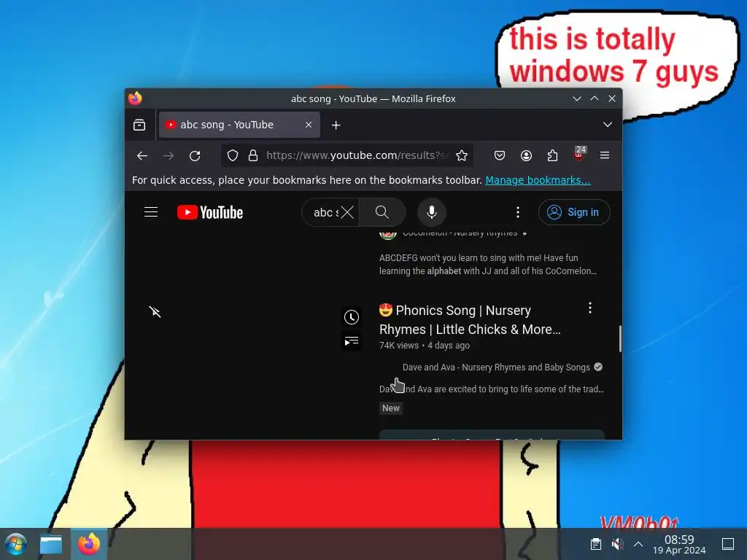Open YouTube settings three-dot menu

click(518, 212)
